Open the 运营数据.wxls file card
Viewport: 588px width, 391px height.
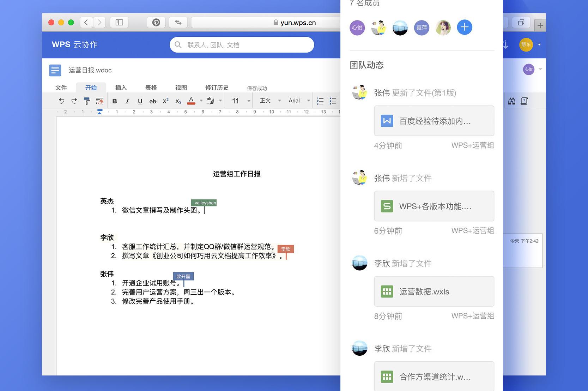click(x=434, y=291)
